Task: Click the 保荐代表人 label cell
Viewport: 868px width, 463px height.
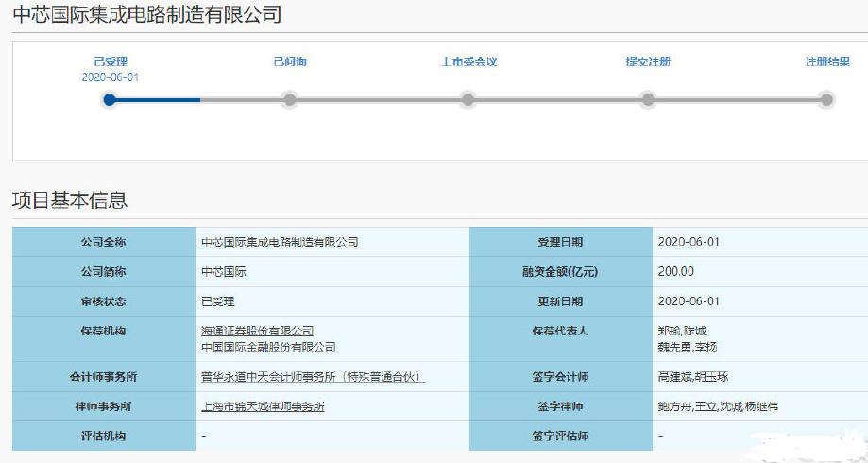Action: click(561, 339)
